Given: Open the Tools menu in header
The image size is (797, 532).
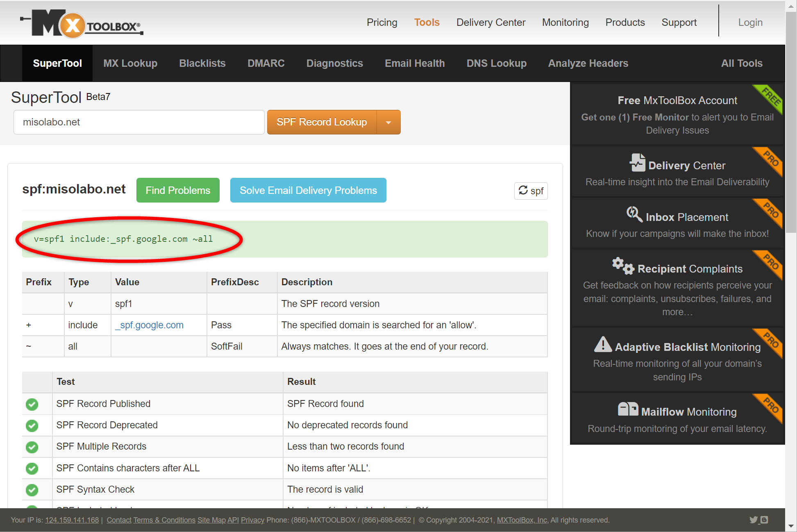Looking at the screenshot, I should coord(427,22).
